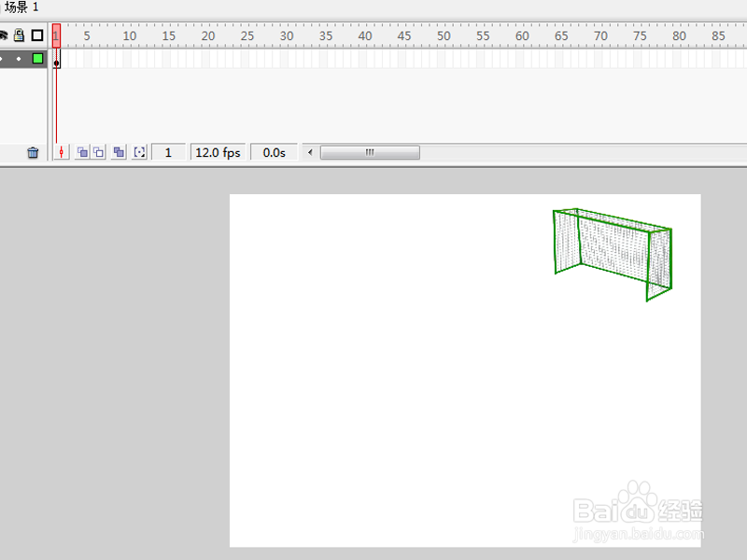Toggle onion skin outlines
The image size is (747, 560).
(98, 152)
